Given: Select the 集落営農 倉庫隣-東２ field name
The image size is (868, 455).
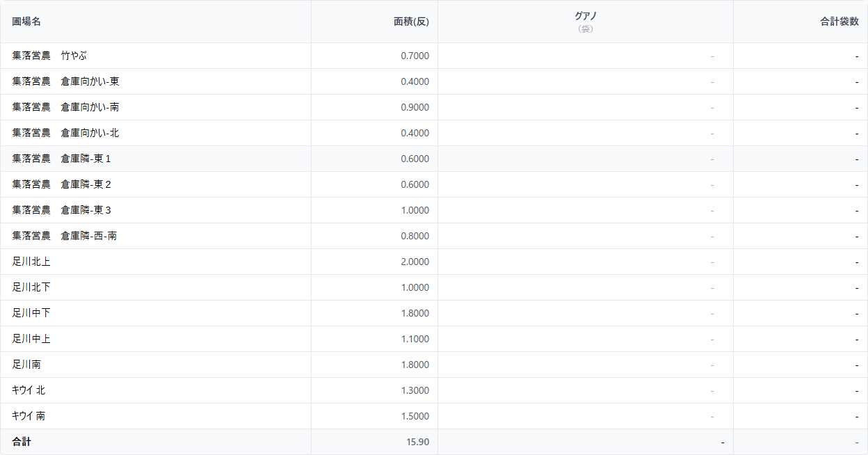Looking at the screenshot, I should coord(62,184).
